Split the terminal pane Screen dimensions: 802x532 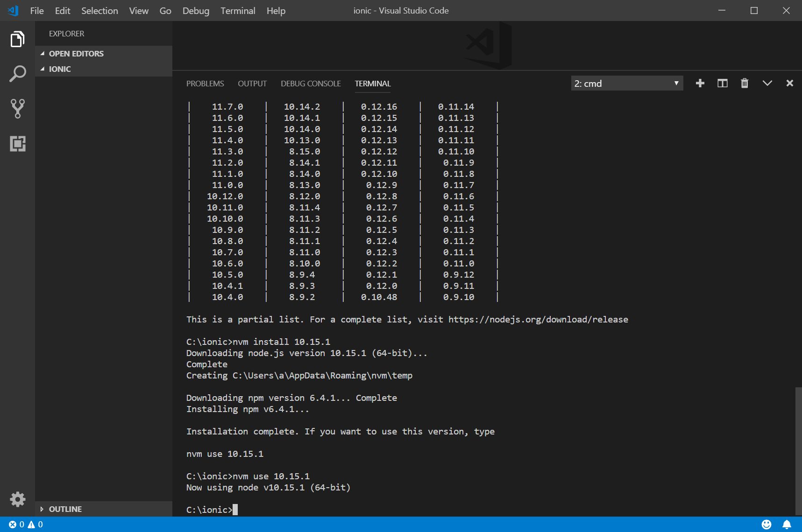click(x=722, y=84)
